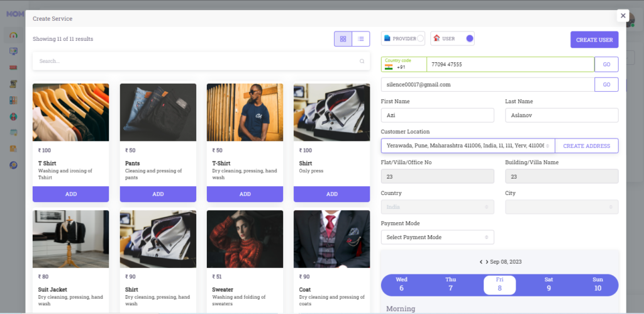Click the phone number input field
The image size is (644, 314).
511,65
